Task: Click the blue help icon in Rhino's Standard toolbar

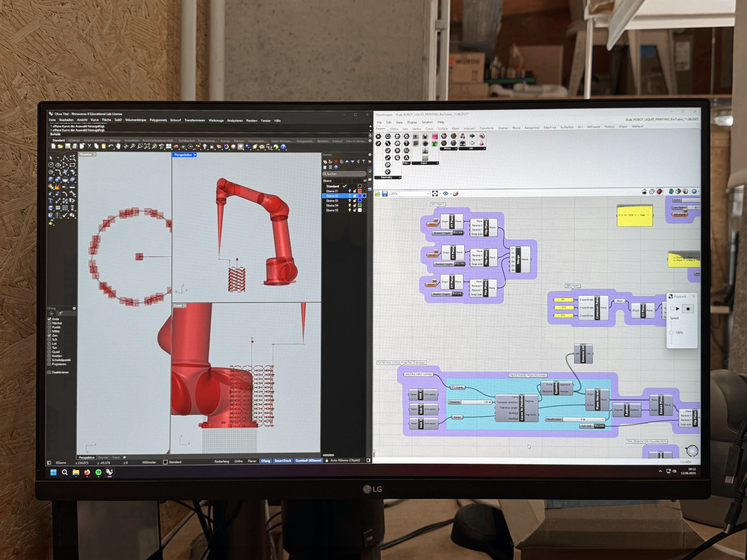Action: (283, 147)
